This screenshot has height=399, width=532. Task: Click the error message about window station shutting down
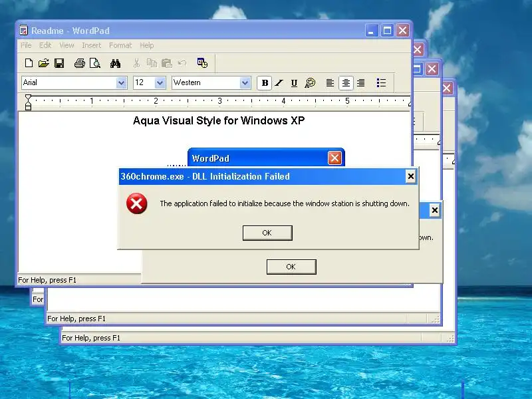click(285, 203)
